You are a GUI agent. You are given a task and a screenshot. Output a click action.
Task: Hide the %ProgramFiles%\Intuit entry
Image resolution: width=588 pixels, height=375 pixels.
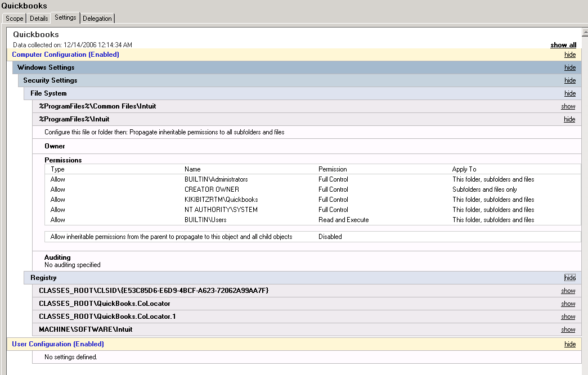[569, 119]
